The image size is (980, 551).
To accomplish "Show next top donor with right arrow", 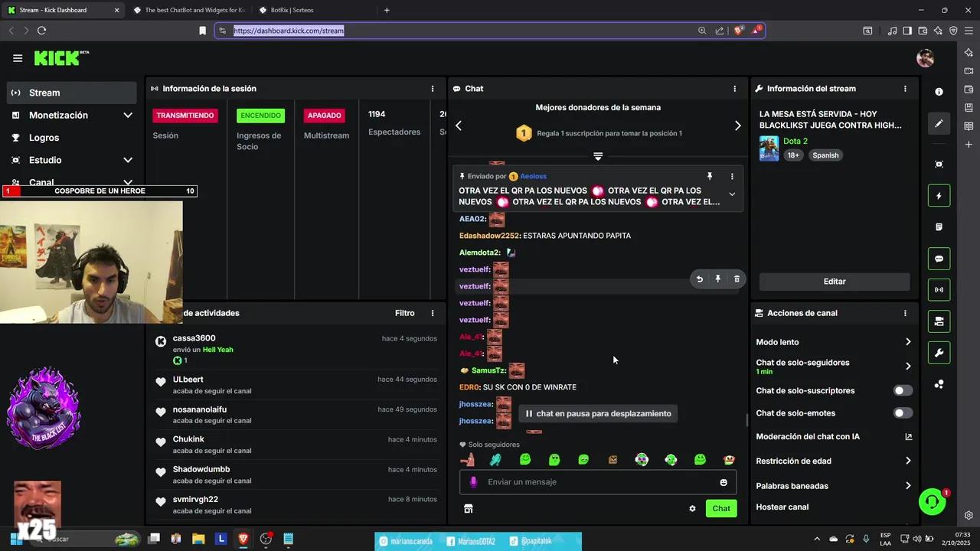I will 737,126.
